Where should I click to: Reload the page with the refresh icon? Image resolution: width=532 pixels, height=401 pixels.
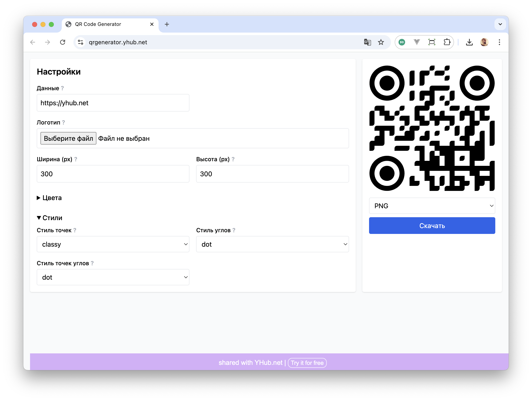tap(63, 42)
